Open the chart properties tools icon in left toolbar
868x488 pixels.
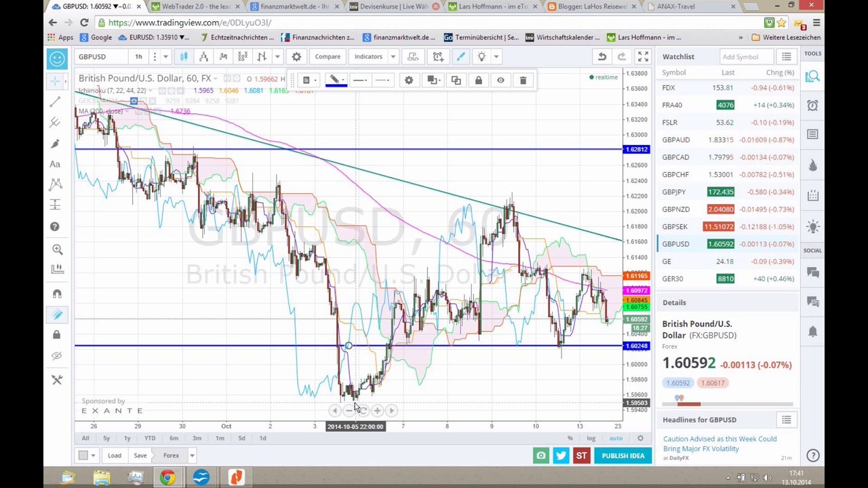57,380
